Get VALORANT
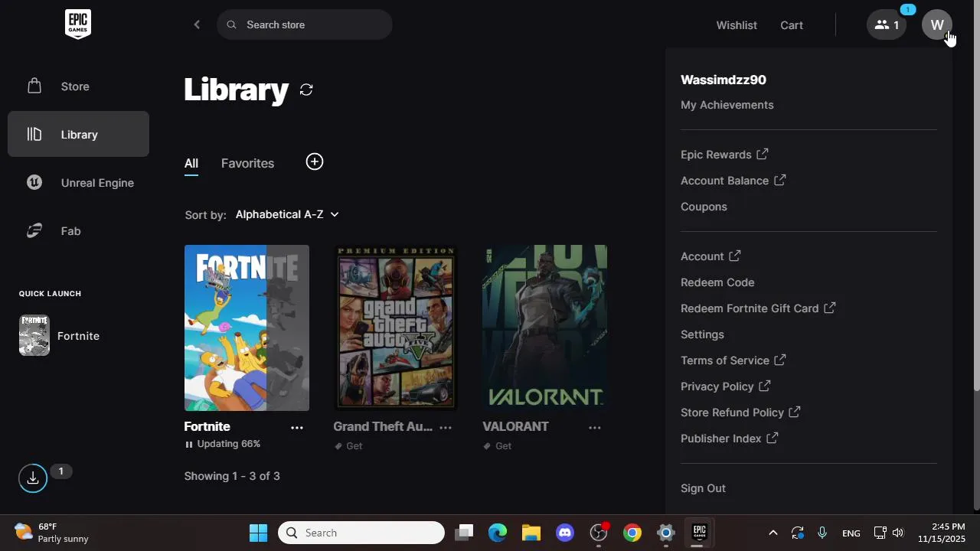This screenshot has height=551, width=980. [x=498, y=446]
